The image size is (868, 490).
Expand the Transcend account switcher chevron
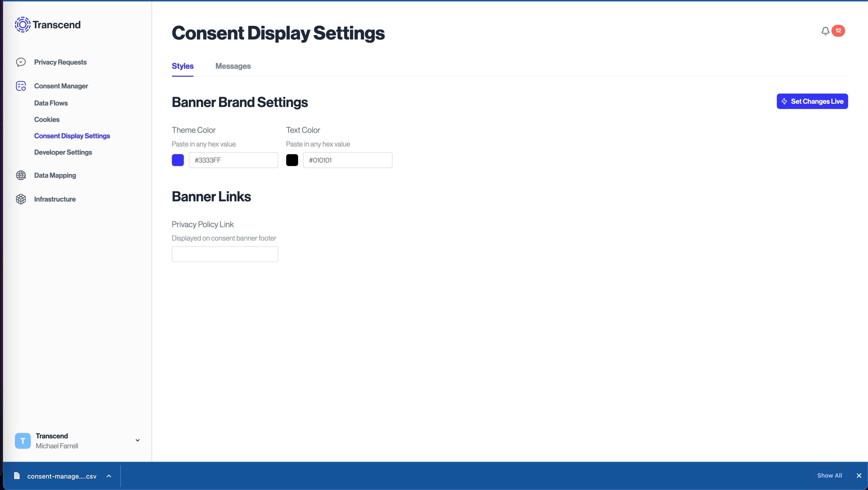click(137, 440)
